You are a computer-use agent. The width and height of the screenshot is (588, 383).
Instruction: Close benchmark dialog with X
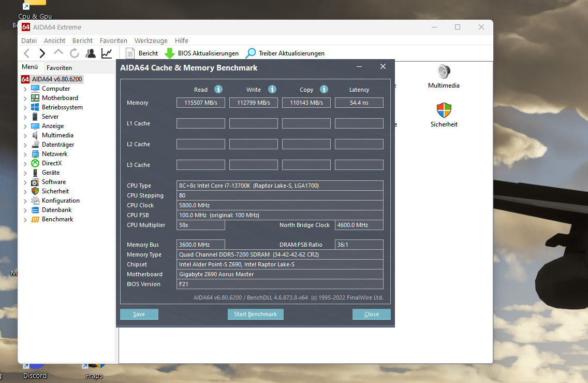(383, 66)
